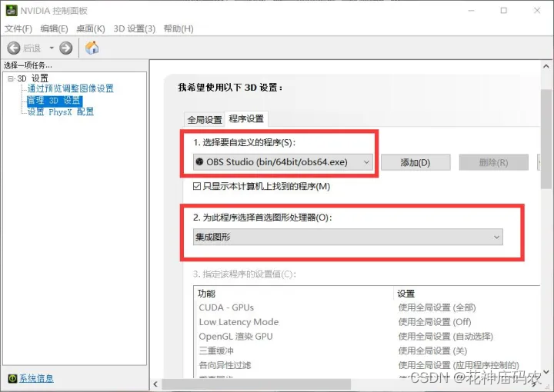Select the OpenGL 渲染 GPU row

(x=235, y=336)
